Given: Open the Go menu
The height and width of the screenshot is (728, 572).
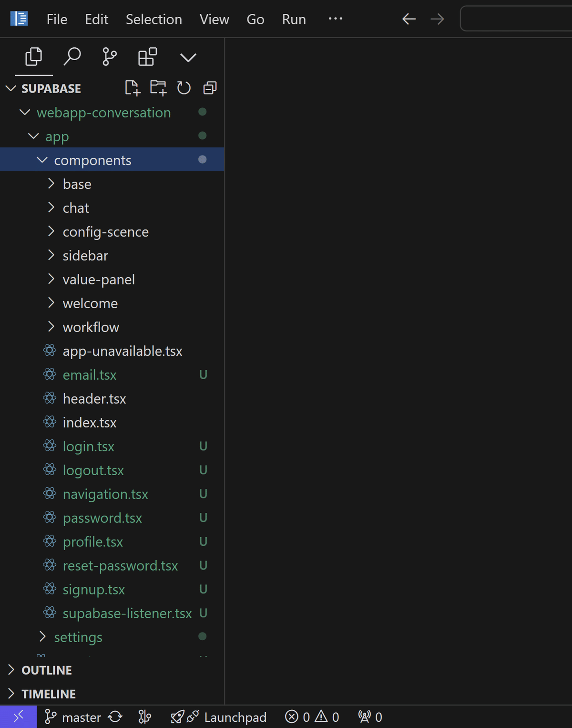Looking at the screenshot, I should tap(255, 19).
